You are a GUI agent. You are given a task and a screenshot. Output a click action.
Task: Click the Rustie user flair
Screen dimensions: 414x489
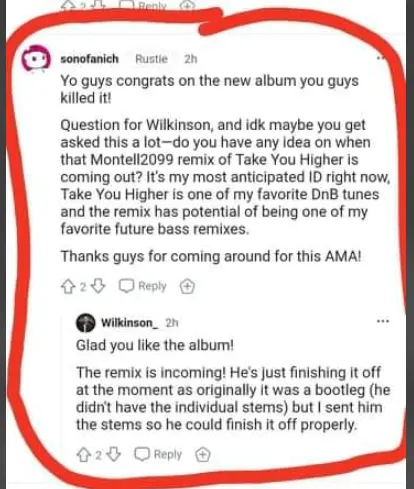(151, 59)
